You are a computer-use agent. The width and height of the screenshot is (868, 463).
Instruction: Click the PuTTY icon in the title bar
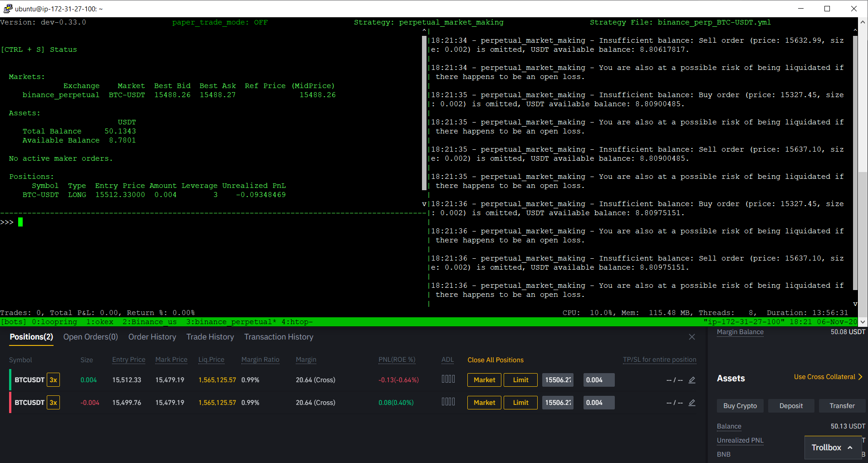(x=7, y=8)
